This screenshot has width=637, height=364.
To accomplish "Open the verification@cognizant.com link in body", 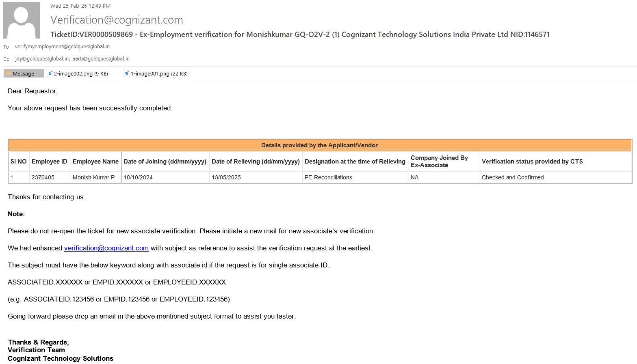I will pos(106,248).
